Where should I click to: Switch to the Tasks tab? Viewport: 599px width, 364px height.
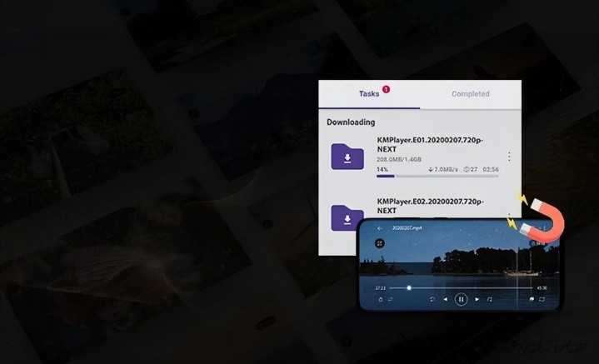(x=369, y=93)
